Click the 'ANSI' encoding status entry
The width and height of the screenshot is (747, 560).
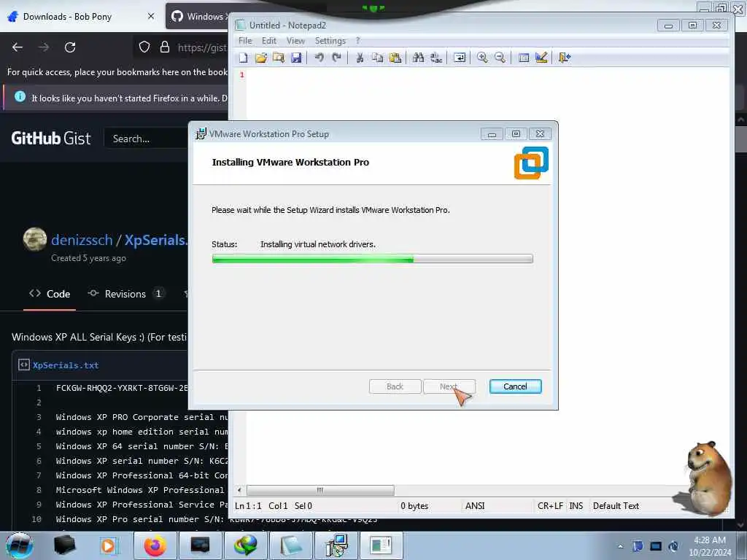475,506
